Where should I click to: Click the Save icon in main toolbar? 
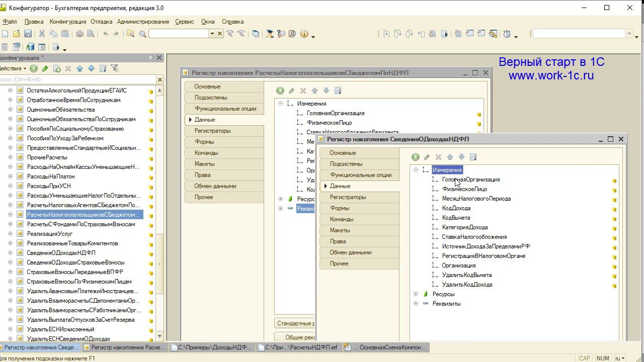click(x=28, y=34)
